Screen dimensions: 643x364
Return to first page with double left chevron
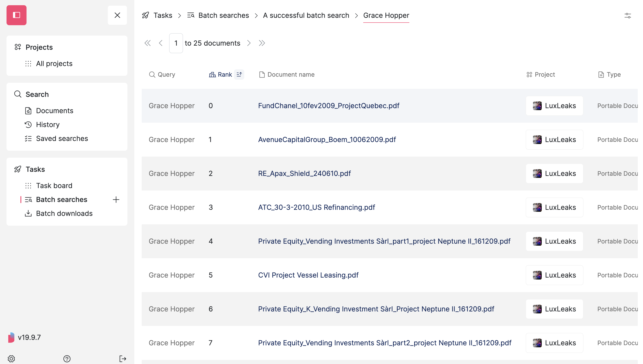pyautogui.click(x=148, y=43)
